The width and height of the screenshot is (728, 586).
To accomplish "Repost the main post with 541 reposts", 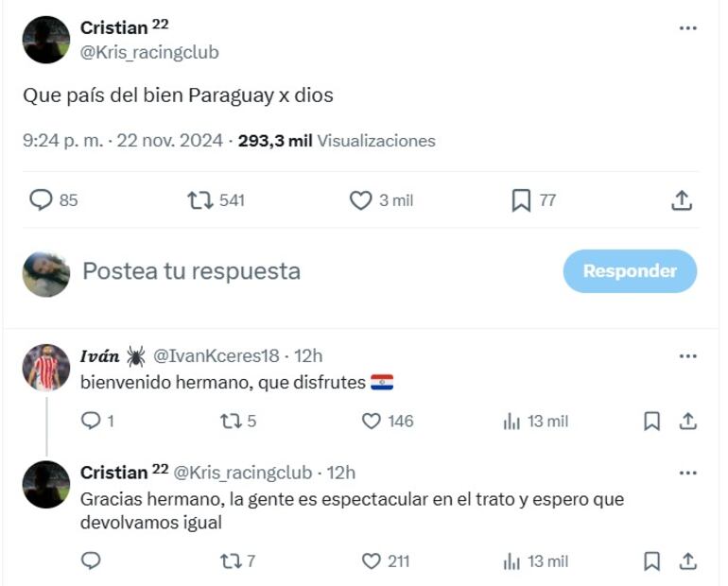I will click(x=199, y=200).
